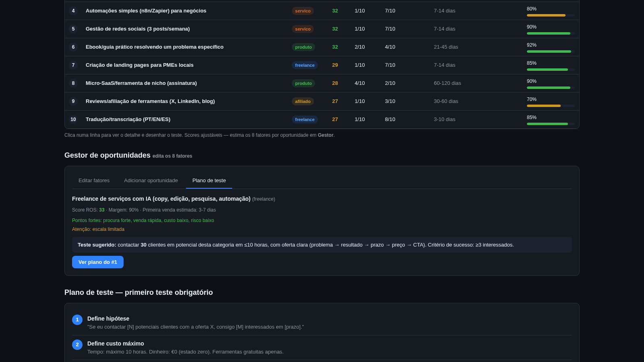The width and height of the screenshot is (644, 362).
Task: Click the 21-45 dias cell
Action: 446,47
